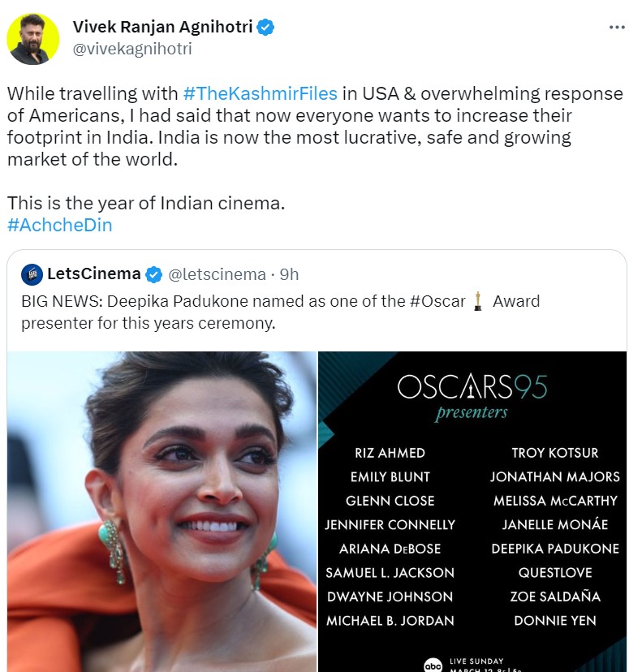This screenshot has width=629, height=672.
Task: Open the Vivek Ranjan Agnihotri display name link
Action: tap(163, 27)
